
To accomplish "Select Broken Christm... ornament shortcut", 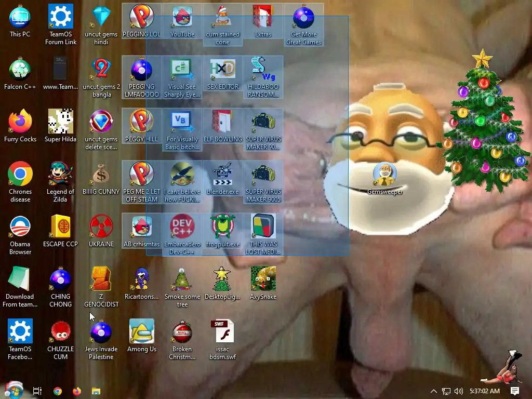I will click(182, 340).
